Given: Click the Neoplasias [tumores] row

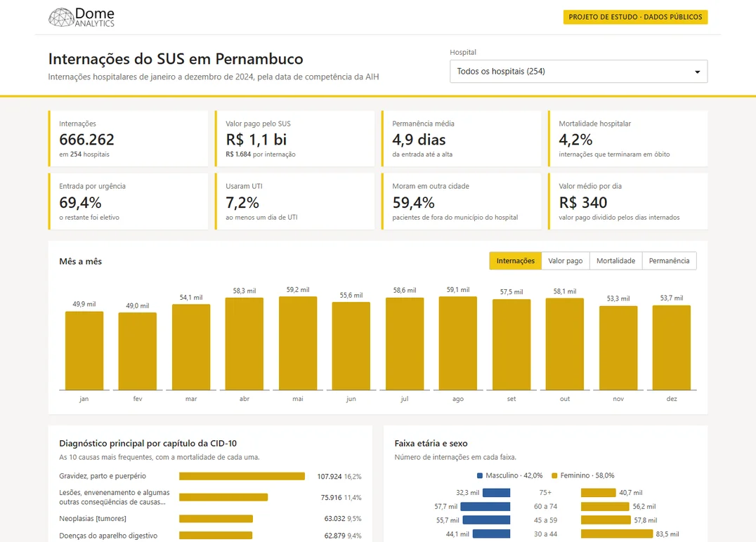Looking at the screenshot, I should pyautogui.click(x=210, y=519).
